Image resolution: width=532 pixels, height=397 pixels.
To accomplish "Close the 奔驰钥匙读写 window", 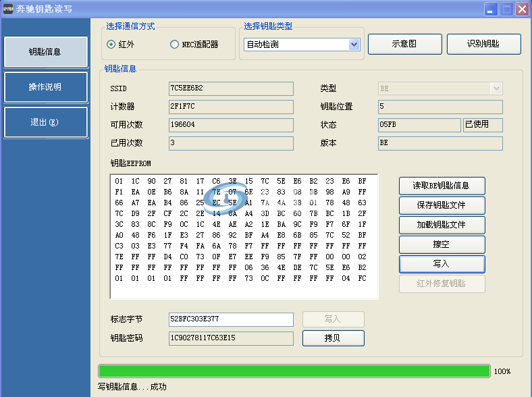I will click(522, 9).
